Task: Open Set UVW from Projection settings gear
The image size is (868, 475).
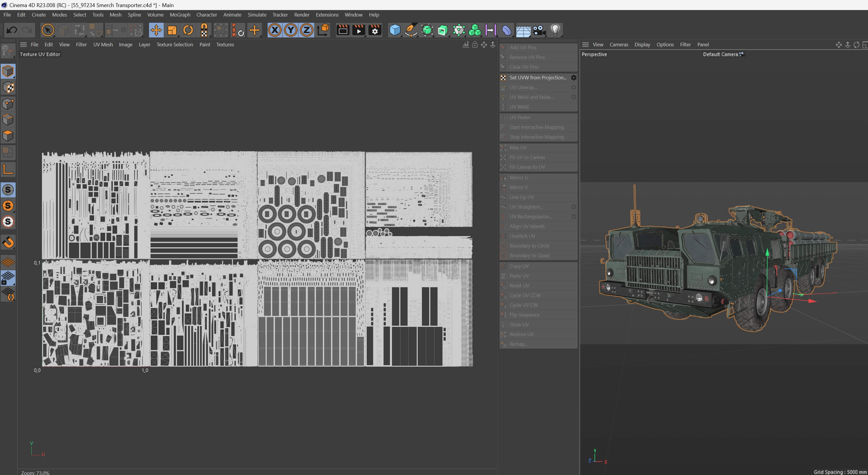Action: click(x=574, y=78)
